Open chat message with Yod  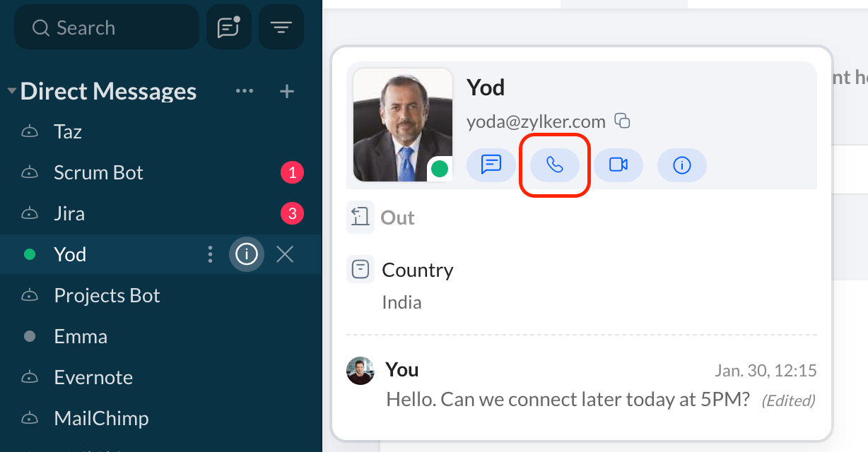coord(491,165)
